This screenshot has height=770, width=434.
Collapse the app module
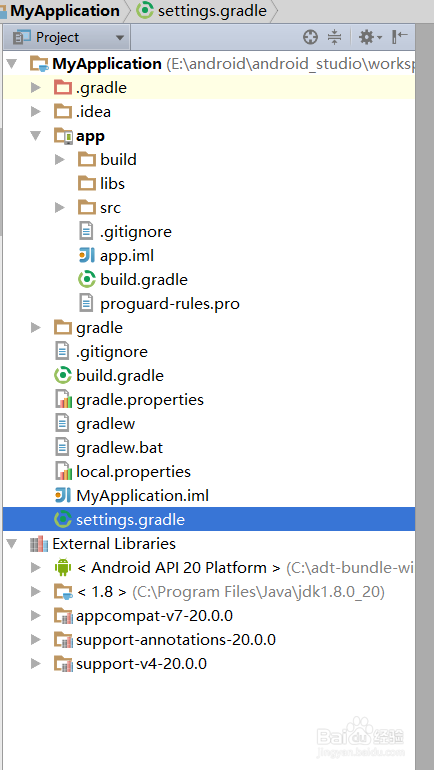(35, 136)
